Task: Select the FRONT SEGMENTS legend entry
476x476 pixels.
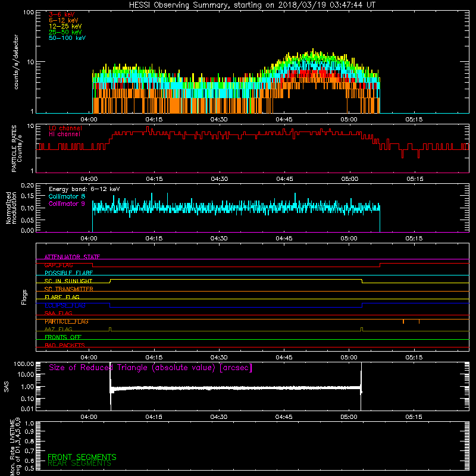Action: [82, 457]
